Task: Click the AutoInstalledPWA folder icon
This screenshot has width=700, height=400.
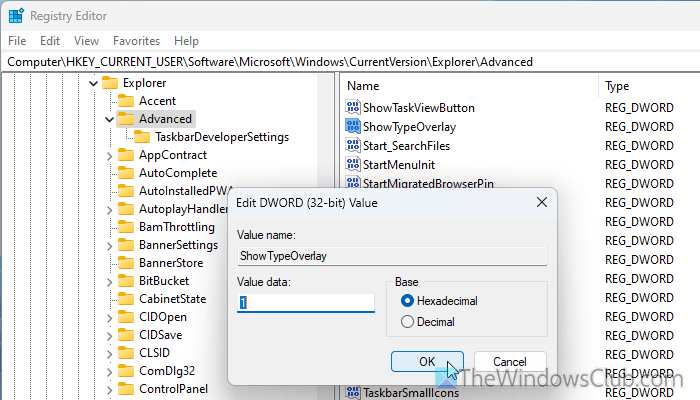Action: [x=126, y=191]
